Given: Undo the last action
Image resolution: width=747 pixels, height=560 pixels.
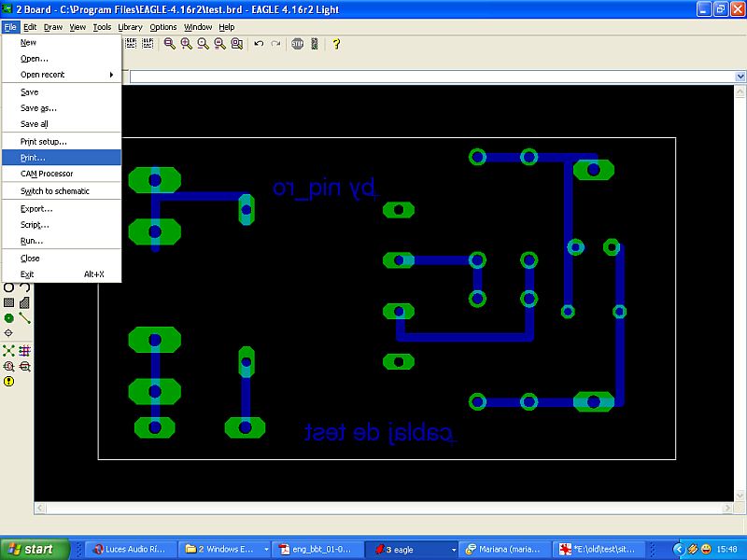Looking at the screenshot, I should click(259, 44).
